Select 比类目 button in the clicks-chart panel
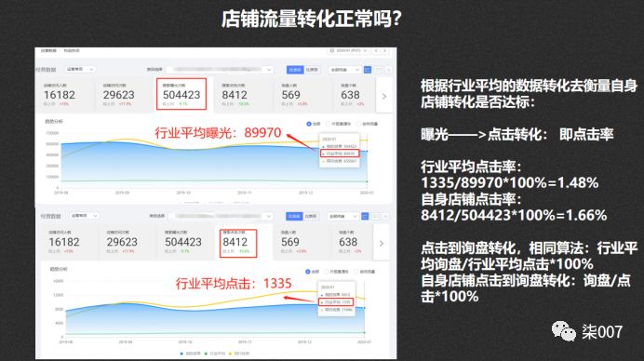This screenshot has width=644, height=361. click(x=311, y=216)
